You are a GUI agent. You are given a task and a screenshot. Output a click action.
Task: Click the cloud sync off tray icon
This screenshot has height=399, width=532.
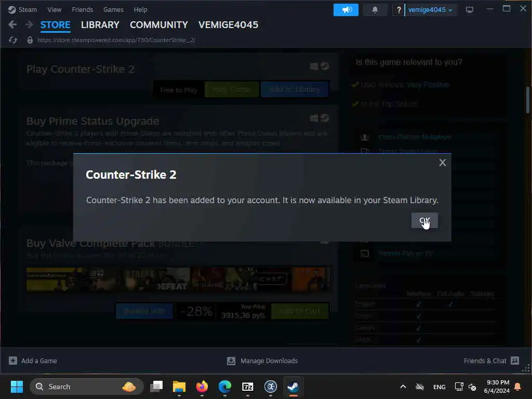tap(420, 387)
